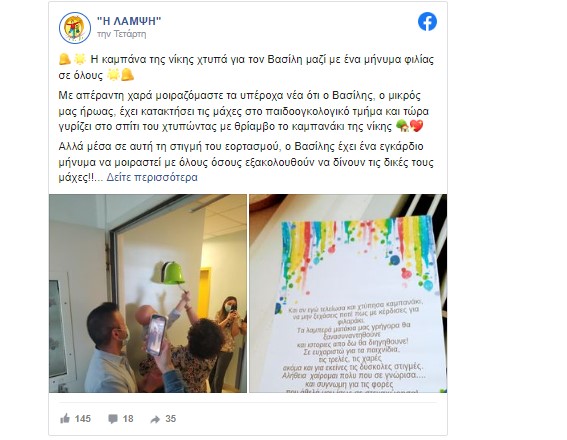Click the comment bubble icon
Screen dimensions: 567x440
pyautogui.click(x=113, y=419)
